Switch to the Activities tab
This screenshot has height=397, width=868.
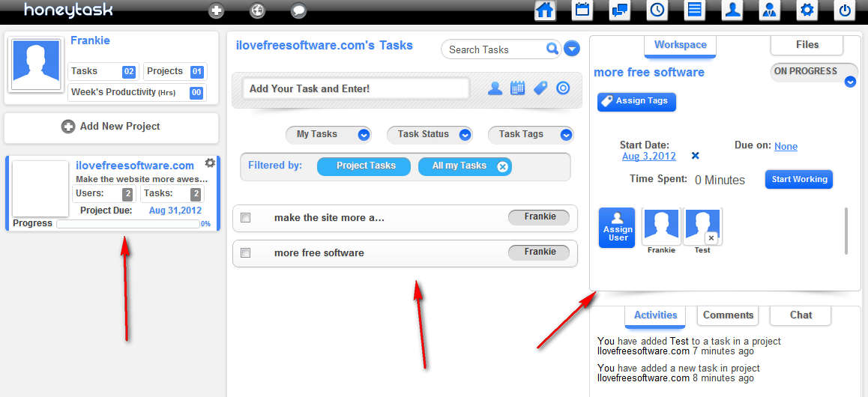[655, 315]
